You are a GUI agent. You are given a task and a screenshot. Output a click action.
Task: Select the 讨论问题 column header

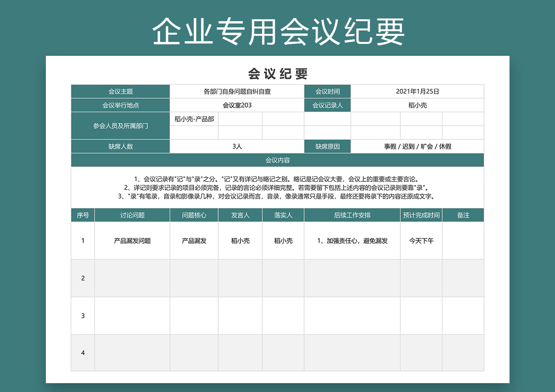coord(132,215)
